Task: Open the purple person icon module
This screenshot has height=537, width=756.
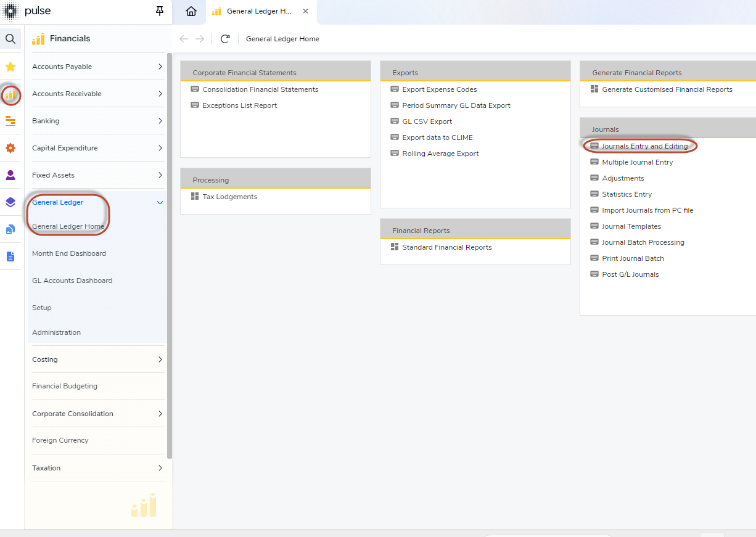Action: (10, 175)
